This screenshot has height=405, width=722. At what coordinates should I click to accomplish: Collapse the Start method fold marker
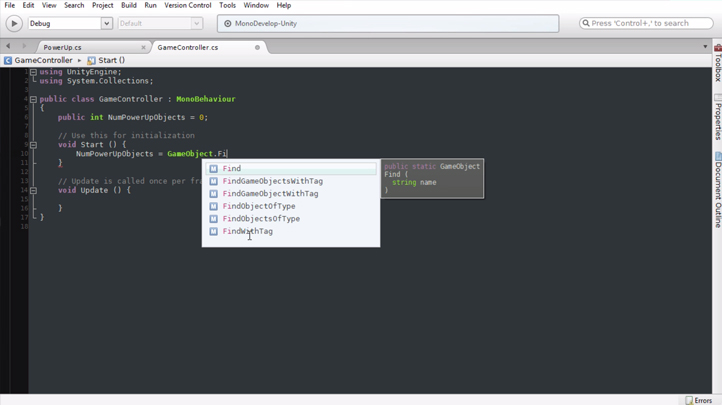tap(34, 145)
